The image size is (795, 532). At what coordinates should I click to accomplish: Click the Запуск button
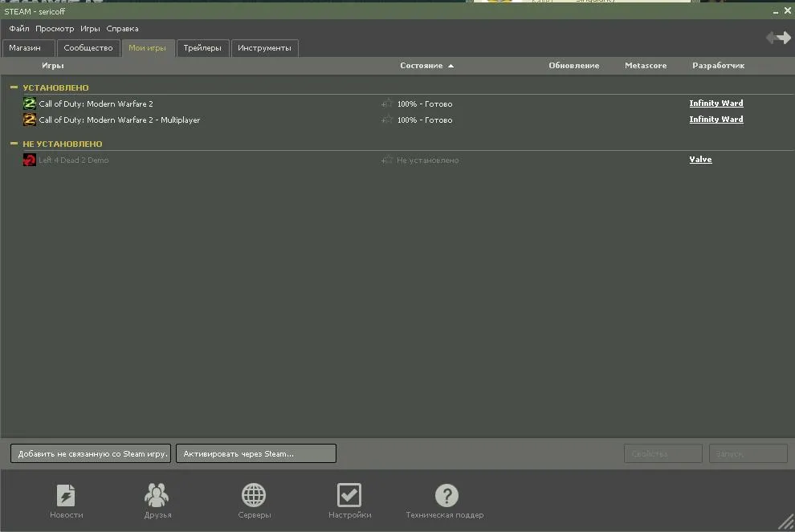tap(748, 453)
